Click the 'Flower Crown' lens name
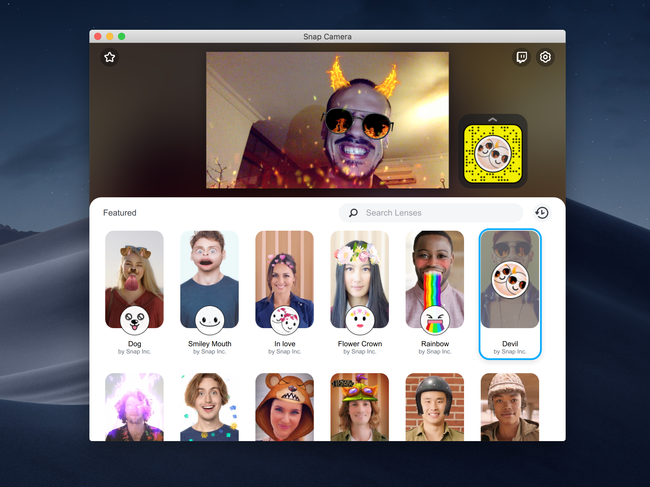This screenshot has width=650, height=487. coord(360,344)
